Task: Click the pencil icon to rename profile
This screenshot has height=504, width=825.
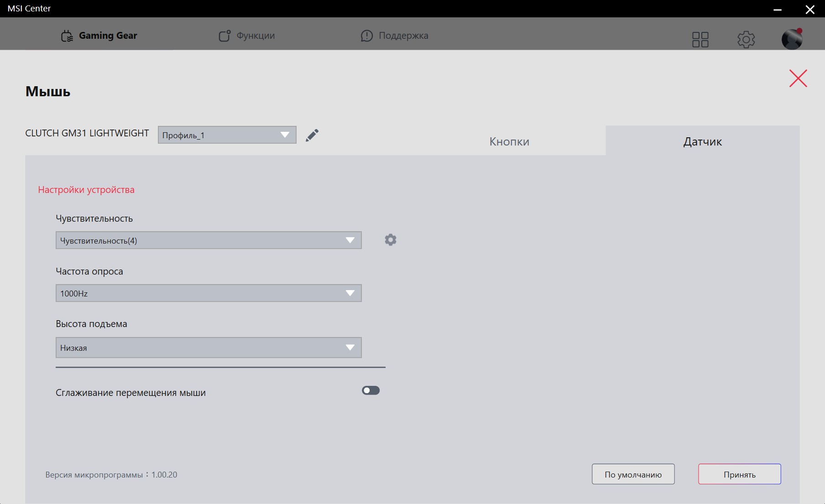Action: (x=312, y=135)
